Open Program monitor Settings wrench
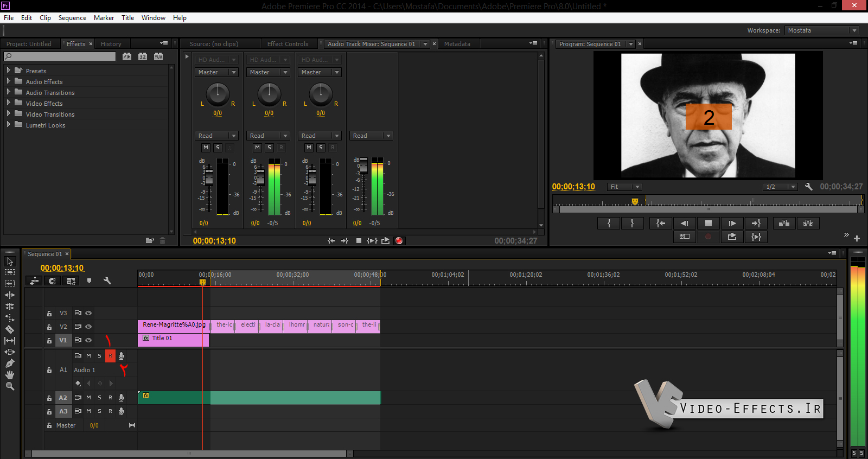This screenshot has width=868, height=459. (808, 187)
